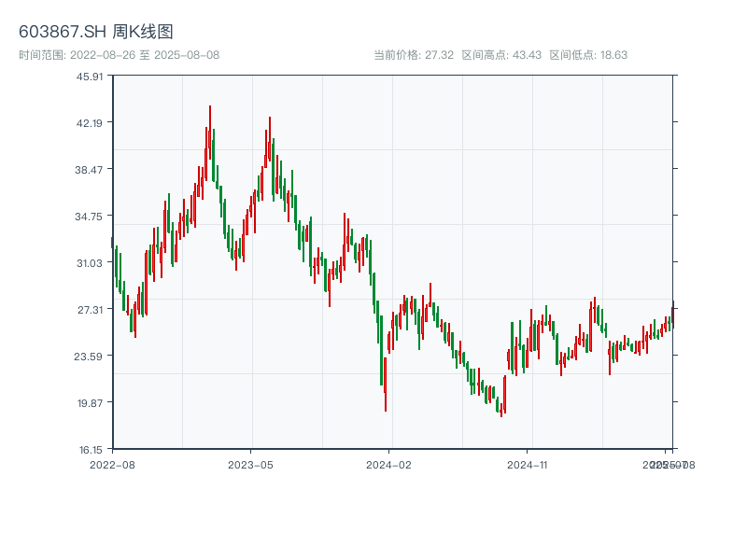This screenshot has height=560, width=747.
Task: Click the interval high 区间高点: 43.43
Action: pos(501,55)
